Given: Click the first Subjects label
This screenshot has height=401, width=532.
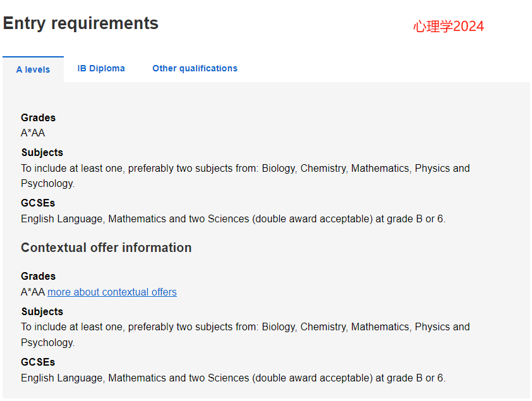Looking at the screenshot, I should [42, 153].
